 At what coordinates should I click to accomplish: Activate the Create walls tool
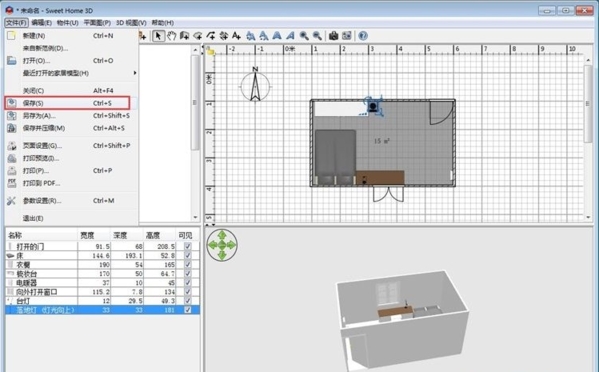pyautogui.click(x=185, y=36)
